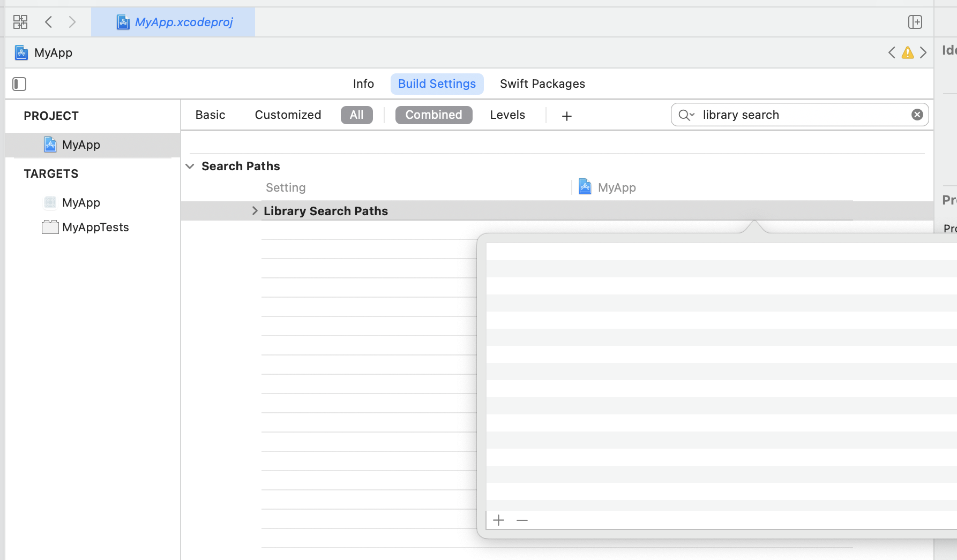The image size is (957, 560).
Task: Expand the Library Search Paths row
Action: [255, 211]
